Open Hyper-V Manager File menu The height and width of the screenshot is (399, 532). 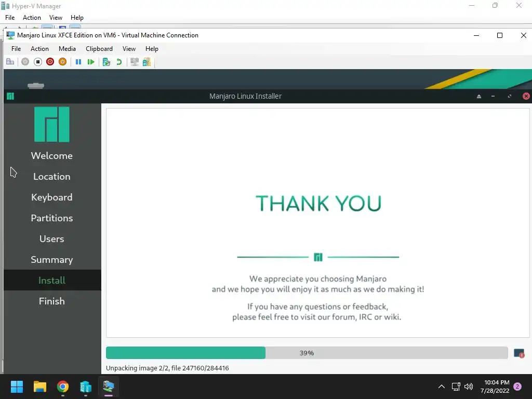pyautogui.click(x=10, y=18)
